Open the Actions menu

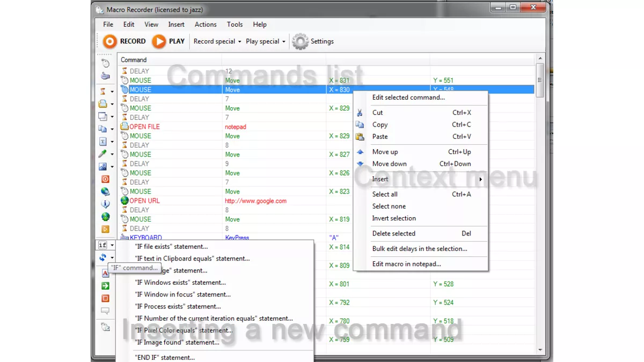tap(206, 24)
